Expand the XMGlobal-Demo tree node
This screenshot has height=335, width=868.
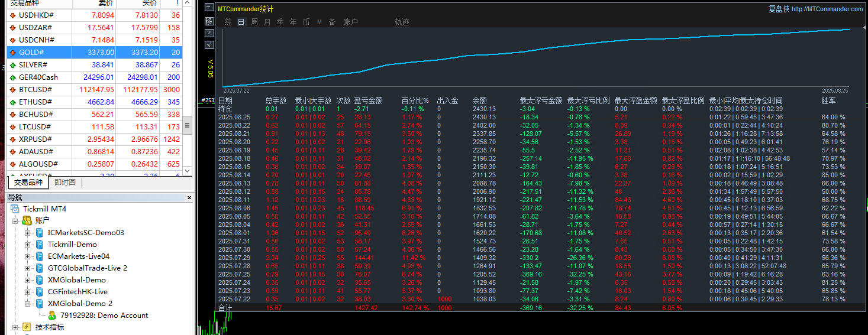tap(27, 280)
